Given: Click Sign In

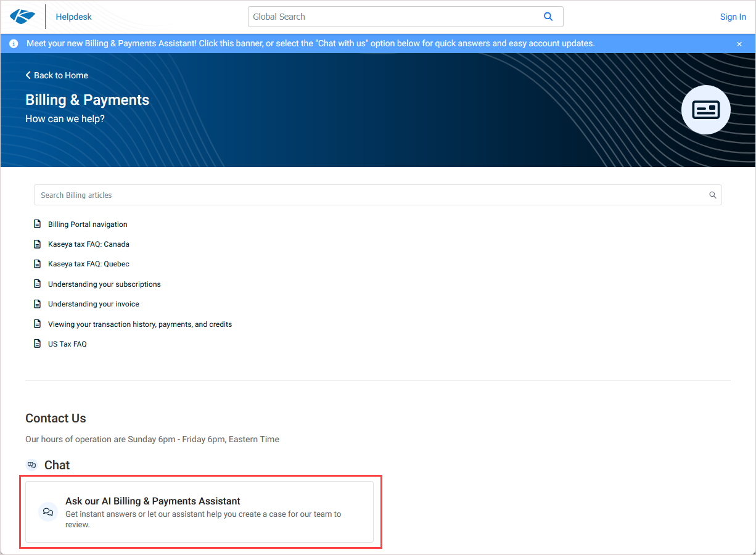Looking at the screenshot, I should pyautogui.click(x=733, y=17).
